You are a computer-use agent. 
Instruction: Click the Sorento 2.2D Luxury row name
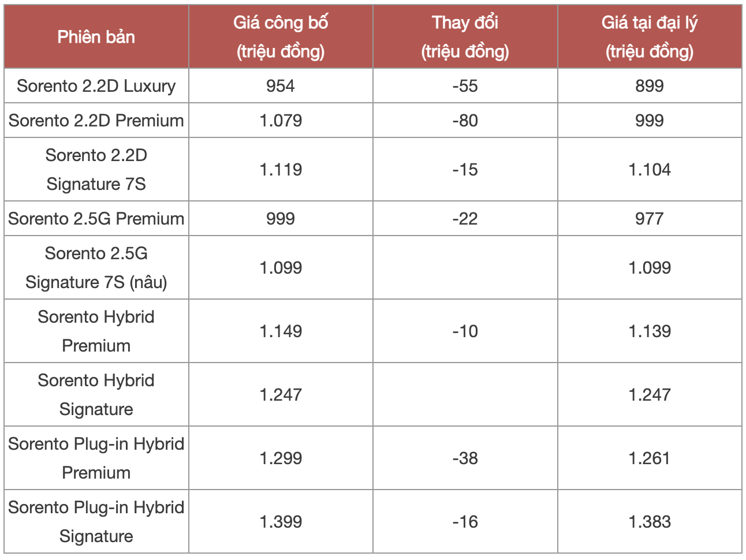pyautogui.click(x=96, y=86)
